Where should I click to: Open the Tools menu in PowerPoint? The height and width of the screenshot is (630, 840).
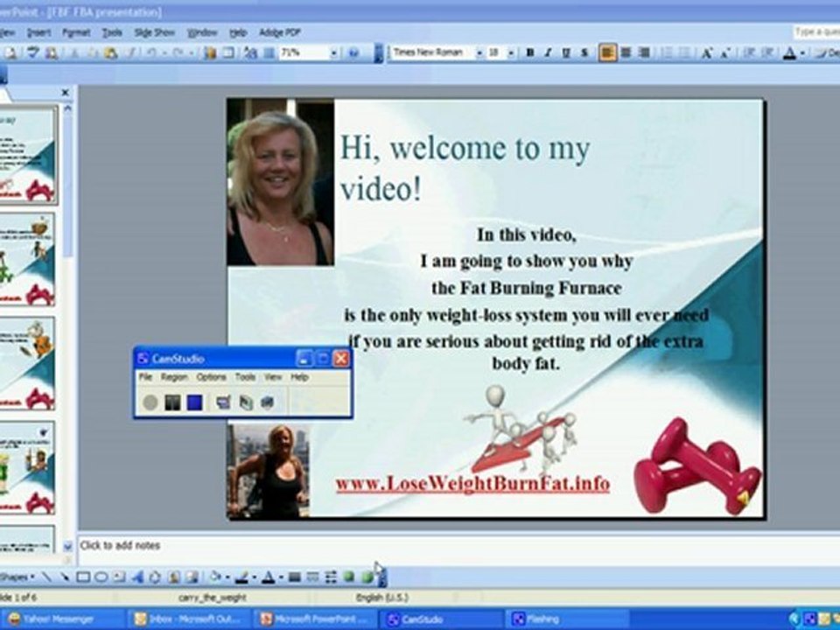[112, 32]
